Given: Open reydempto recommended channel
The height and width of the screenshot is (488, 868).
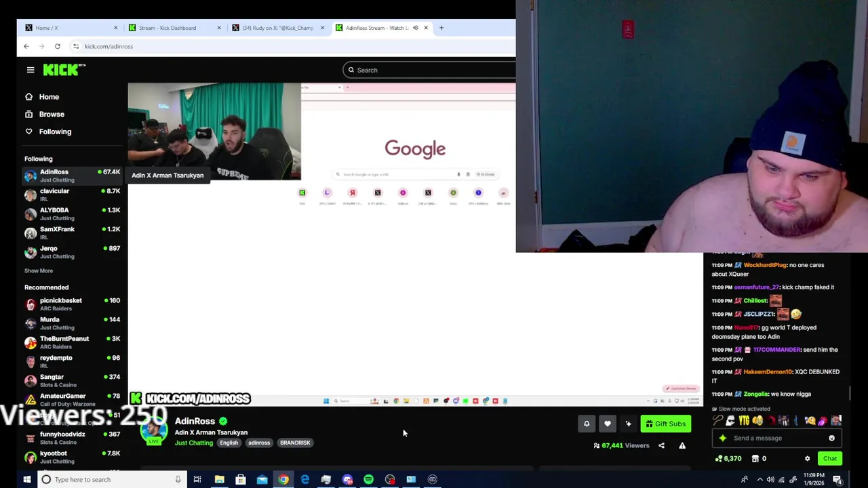Looking at the screenshot, I should [73, 361].
